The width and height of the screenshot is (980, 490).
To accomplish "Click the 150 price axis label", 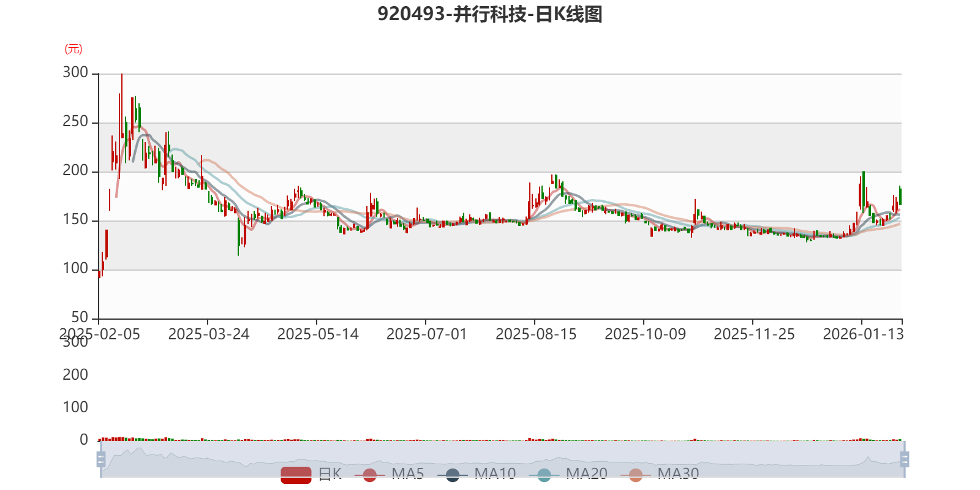I will click(x=75, y=220).
